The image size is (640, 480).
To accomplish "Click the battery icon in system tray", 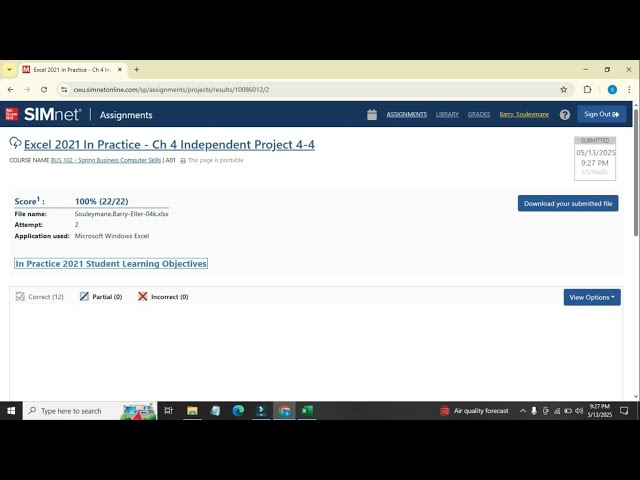I will point(568,411).
